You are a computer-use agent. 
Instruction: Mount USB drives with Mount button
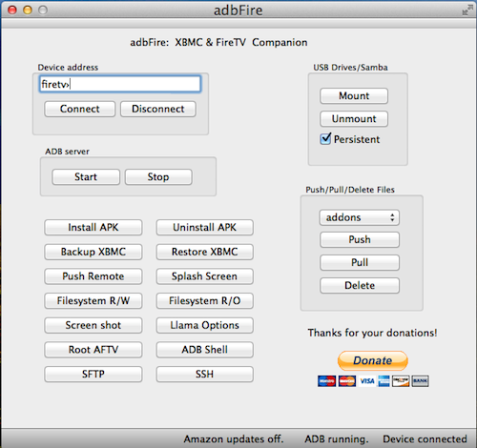pyautogui.click(x=354, y=96)
